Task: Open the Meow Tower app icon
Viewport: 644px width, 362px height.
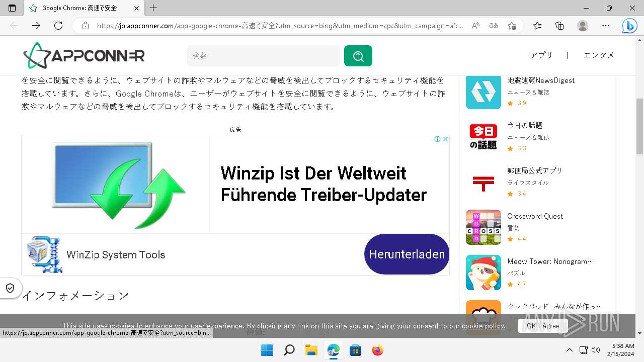Action: (484, 273)
